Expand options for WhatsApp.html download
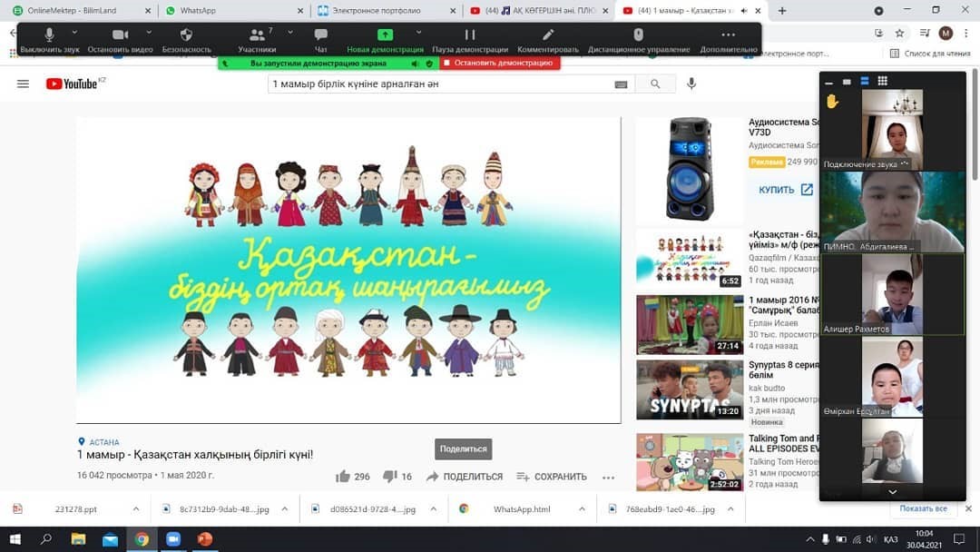 tap(582, 508)
